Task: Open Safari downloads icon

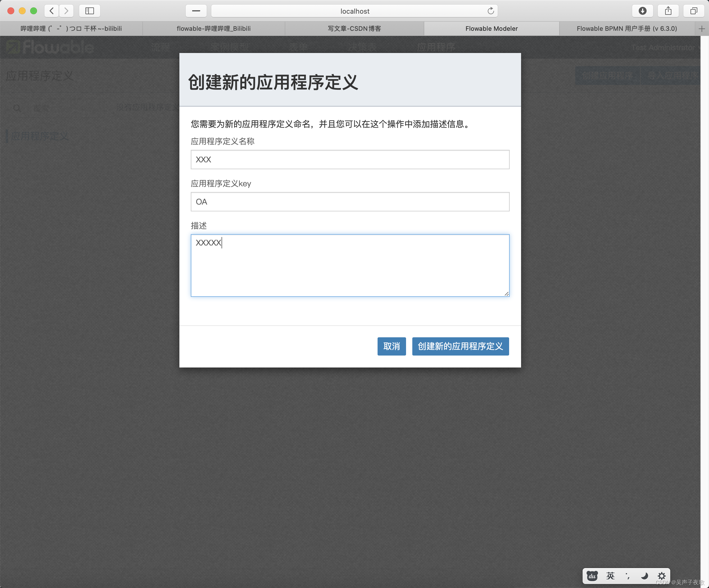Action: click(642, 11)
